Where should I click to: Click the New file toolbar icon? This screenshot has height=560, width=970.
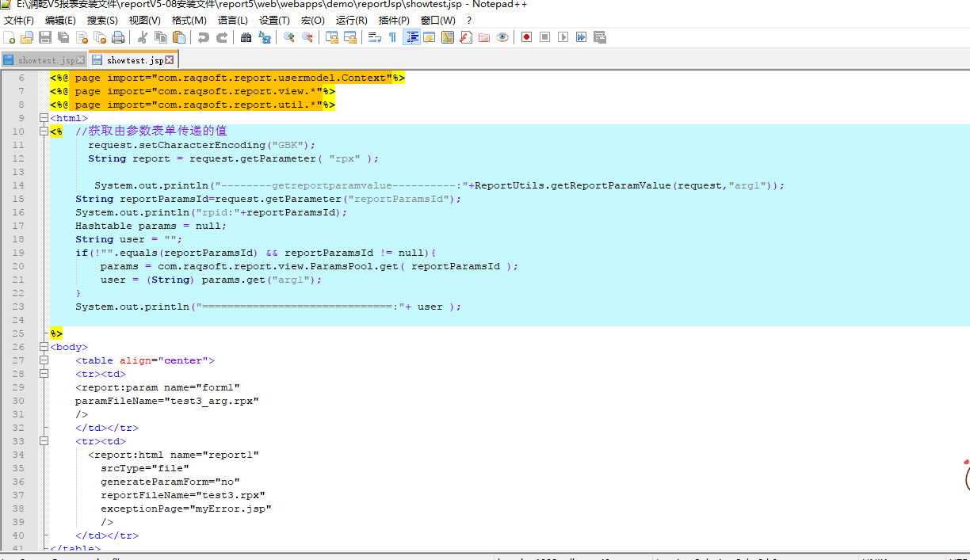click(x=10, y=37)
